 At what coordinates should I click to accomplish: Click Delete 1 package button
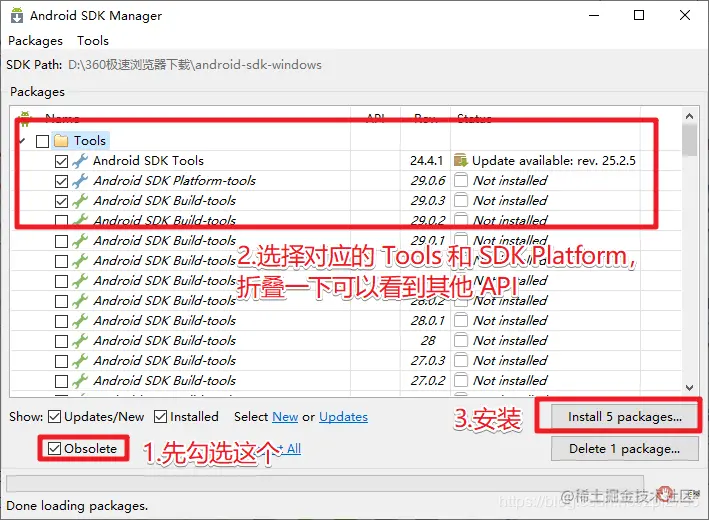[625, 449]
